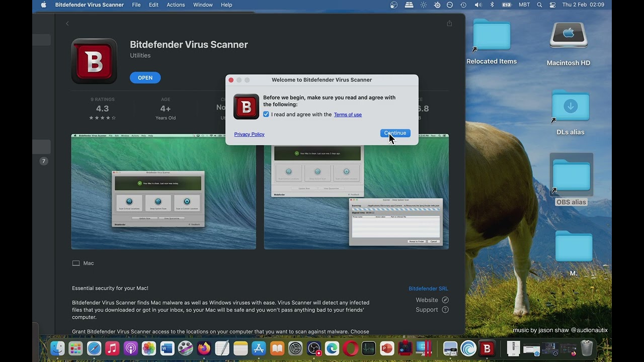The image size is (644, 362).
Task: Open the Privacy Policy link
Action: pos(249,134)
